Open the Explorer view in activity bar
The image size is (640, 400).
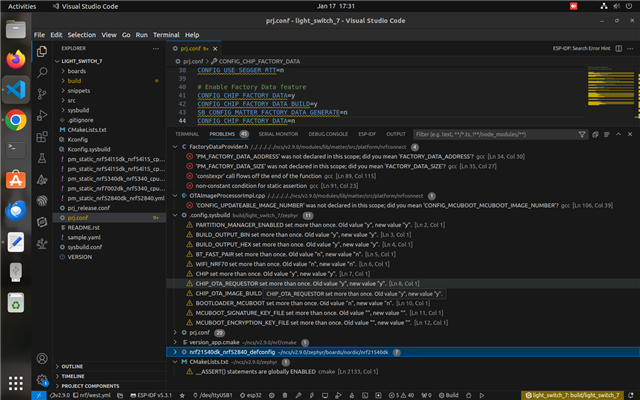(42, 51)
